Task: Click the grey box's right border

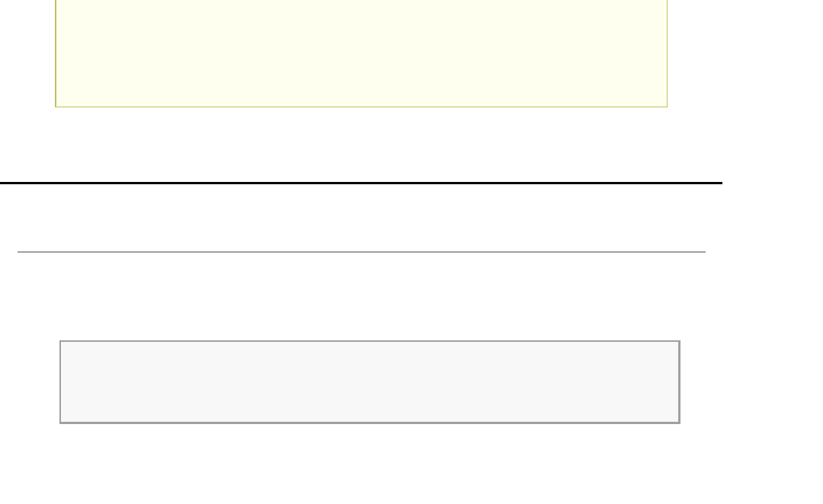Action: (678, 381)
